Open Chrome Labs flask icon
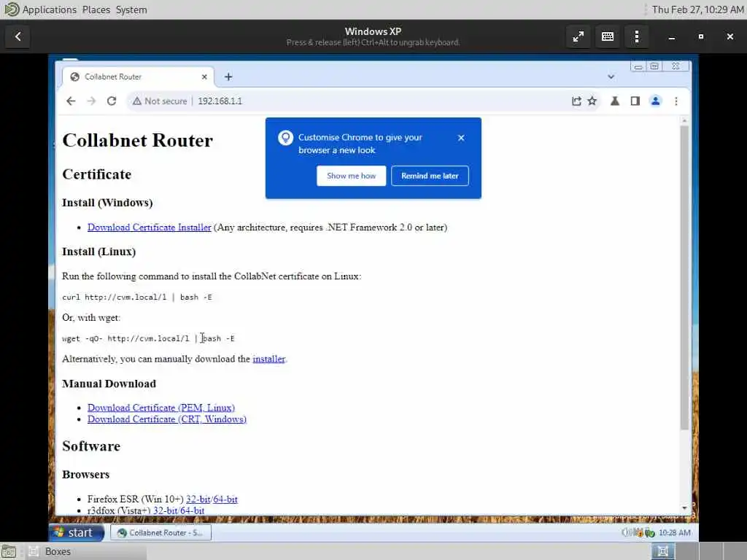 [615, 101]
